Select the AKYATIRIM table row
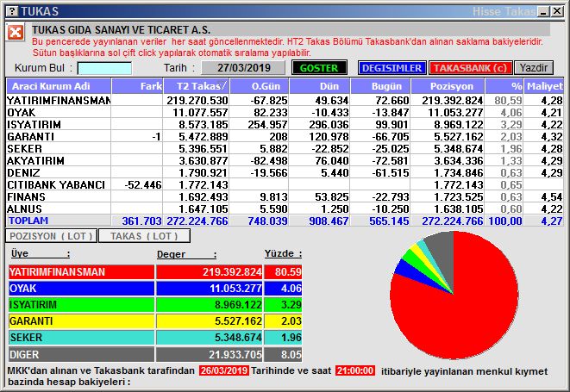This screenshot has width=570, height=392. [285, 160]
